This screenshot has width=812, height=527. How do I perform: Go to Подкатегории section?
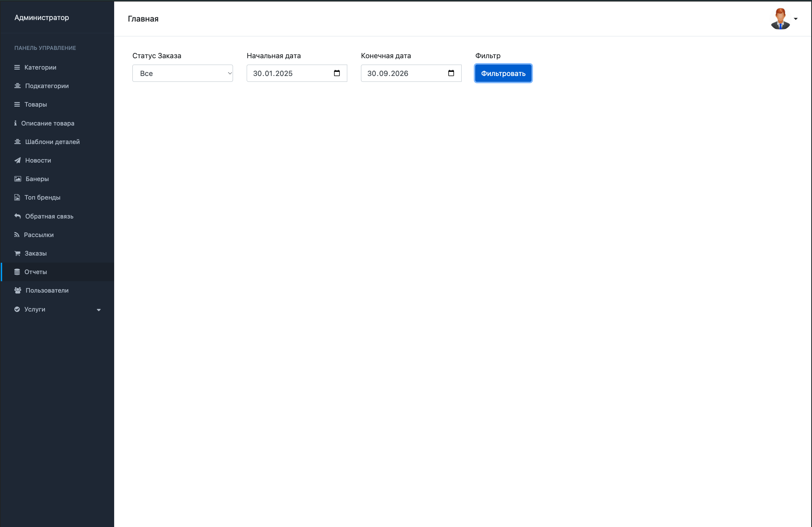tap(57, 86)
